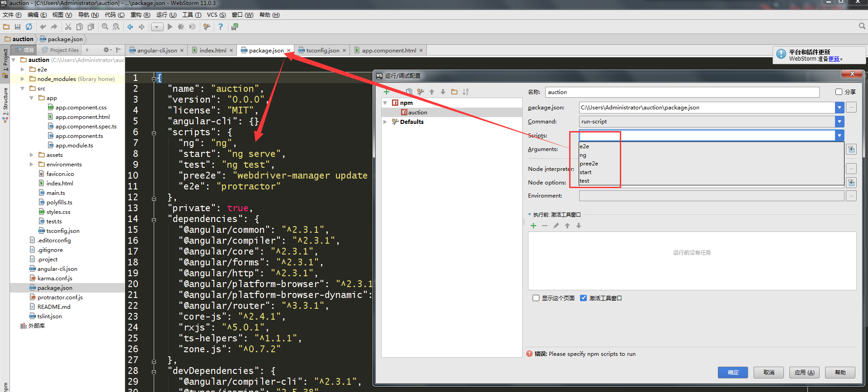Open the package.json path dropdown
This screenshot has height=392, width=868.
pyautogui.click(x=840, y=108)
